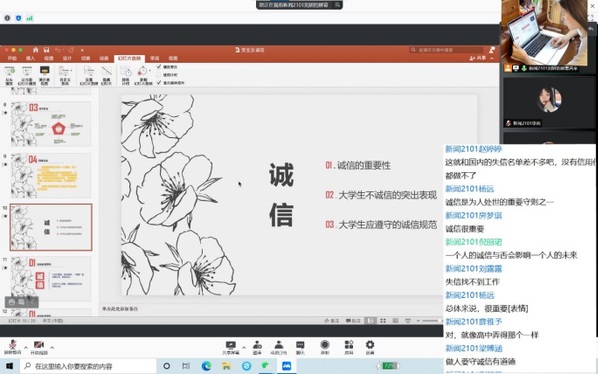Expand the Record Slide Show dropdown arrow
Image resolution: width=598 pixels, height=374 pixels.
(x=150, y=71)
